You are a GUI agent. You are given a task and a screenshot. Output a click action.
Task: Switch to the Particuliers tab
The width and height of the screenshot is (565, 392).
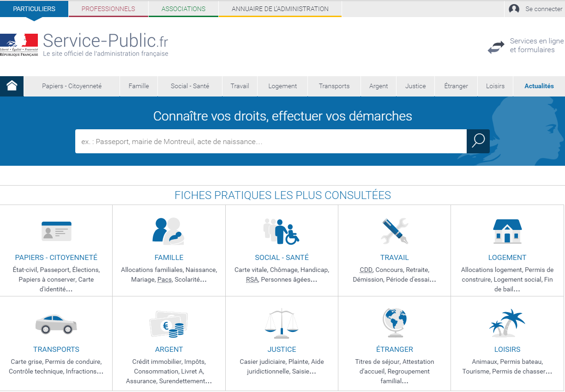pyautogui.click(x=34, y=9)
